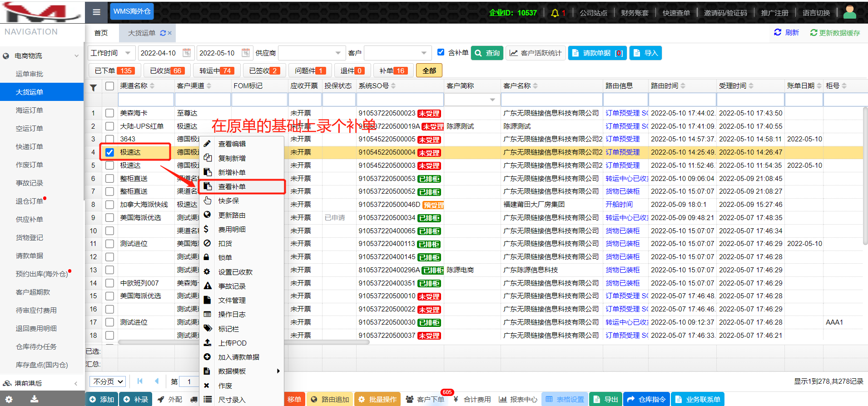Close the 大货运单 tab
This screenshot has width=868, height=406.
point(170,33)
